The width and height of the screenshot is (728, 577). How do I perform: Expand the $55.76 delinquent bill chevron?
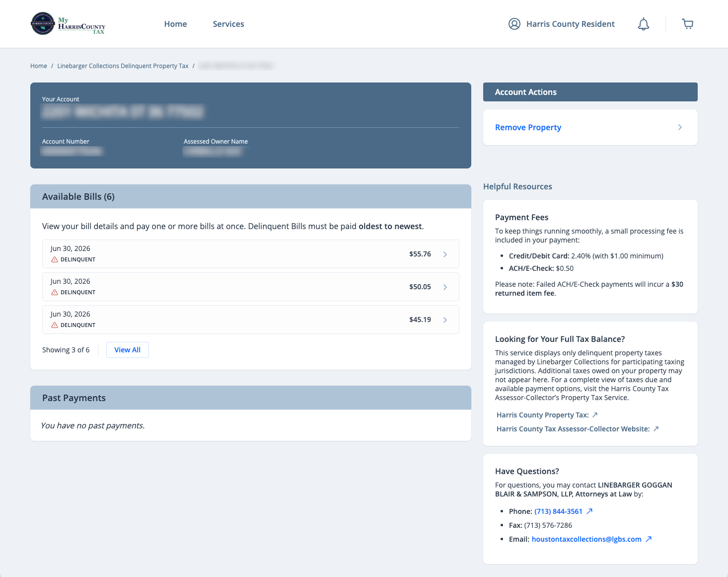click(445, 254)
